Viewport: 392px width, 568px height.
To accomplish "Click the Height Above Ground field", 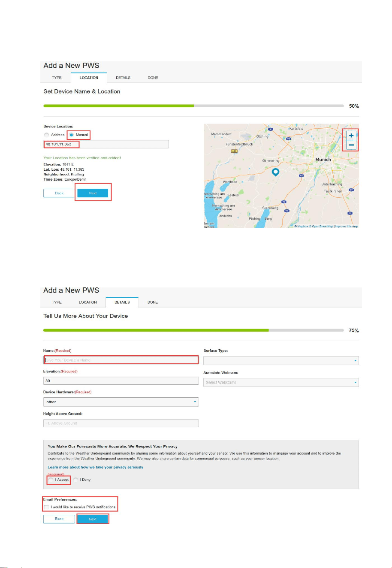I will tap(121, 423).
